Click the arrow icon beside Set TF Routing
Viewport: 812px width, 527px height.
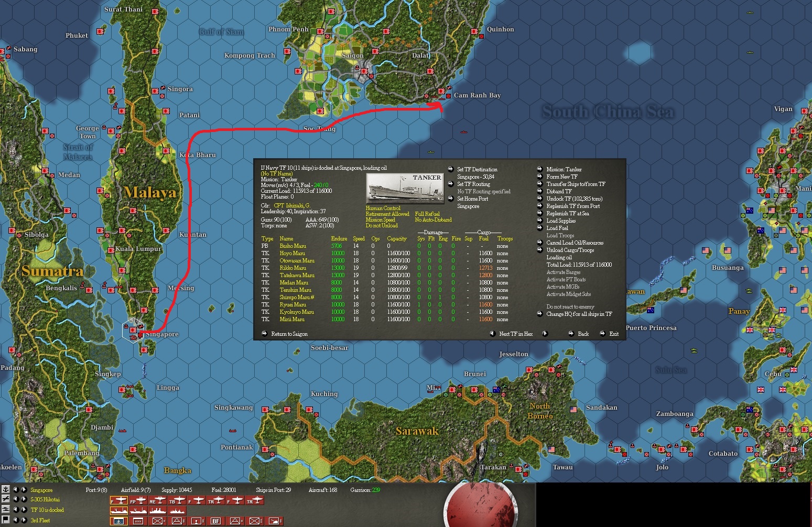[x=450, y=184]
